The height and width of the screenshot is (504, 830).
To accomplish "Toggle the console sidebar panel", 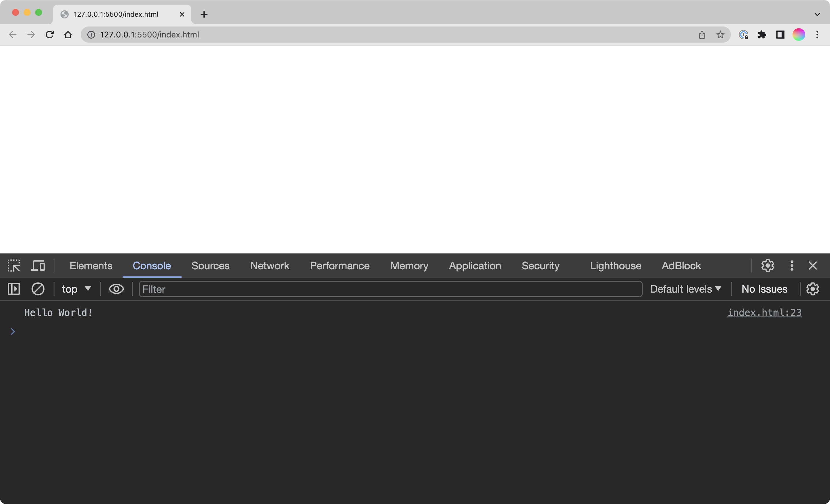I will pyautogui.click(x=14, y=289).
